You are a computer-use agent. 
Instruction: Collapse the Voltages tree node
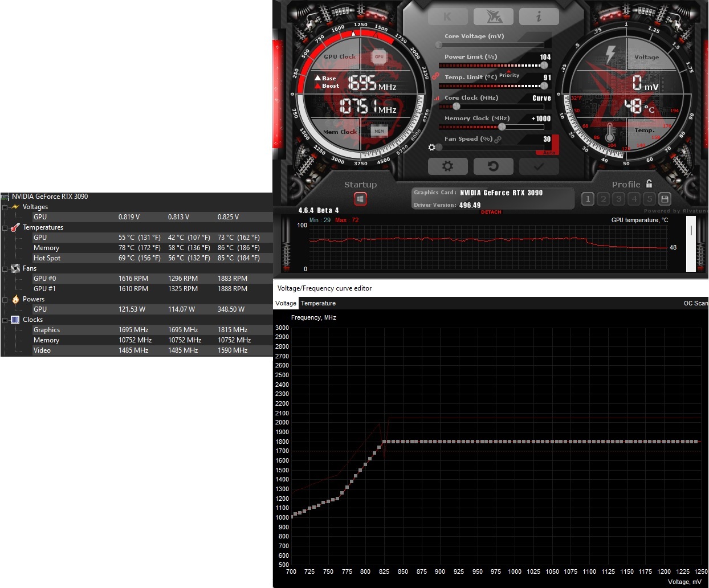5,207
